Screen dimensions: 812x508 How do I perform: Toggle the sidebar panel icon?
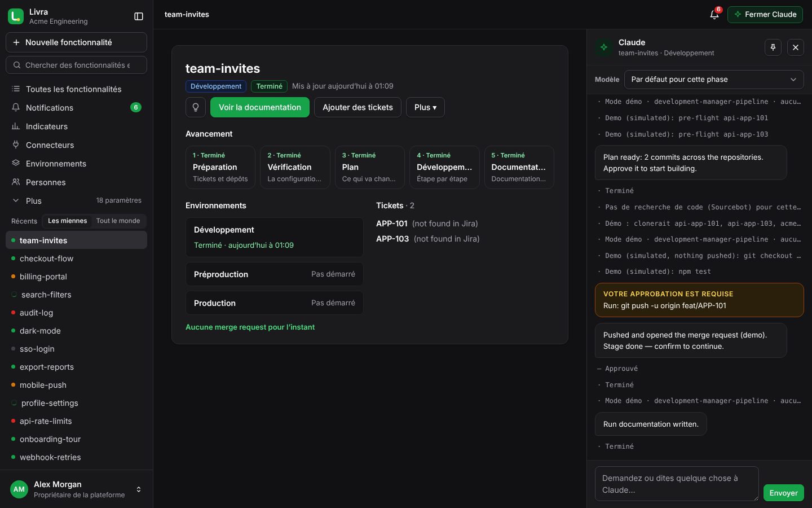(139, 16)
